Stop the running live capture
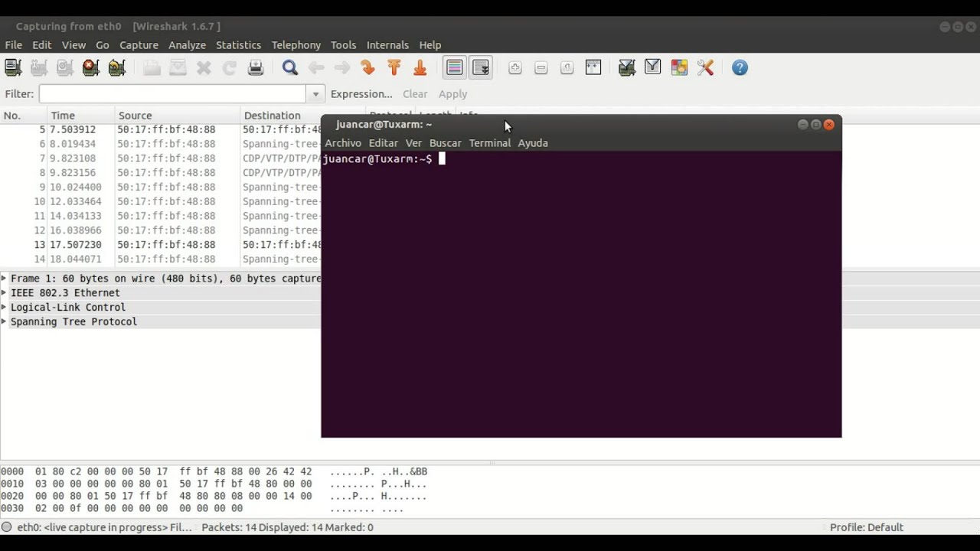The image size is (980, 551). click(x=91, y=68)
